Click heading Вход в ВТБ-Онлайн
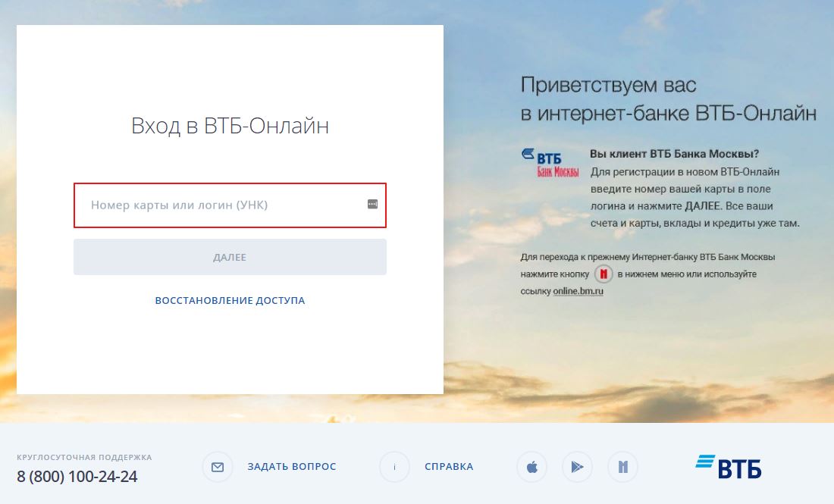Image resolution: width=834 pixels, height=504 pixels. [230, 126]
